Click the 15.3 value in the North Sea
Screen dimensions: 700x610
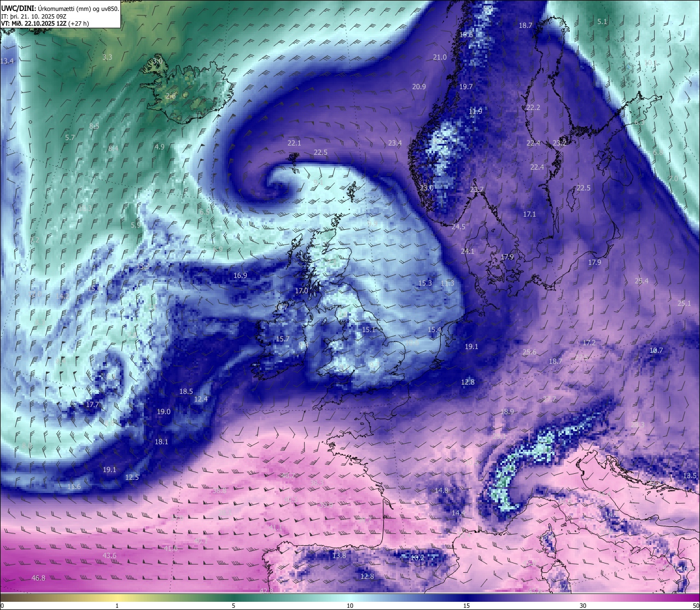[425, 283]
